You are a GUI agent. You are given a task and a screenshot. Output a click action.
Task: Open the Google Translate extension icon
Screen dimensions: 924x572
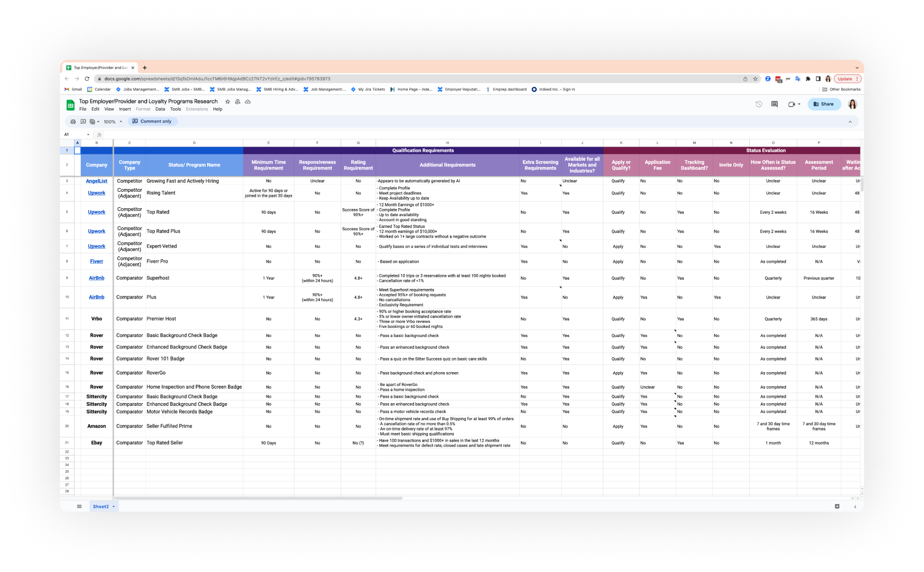click(798, 79)
